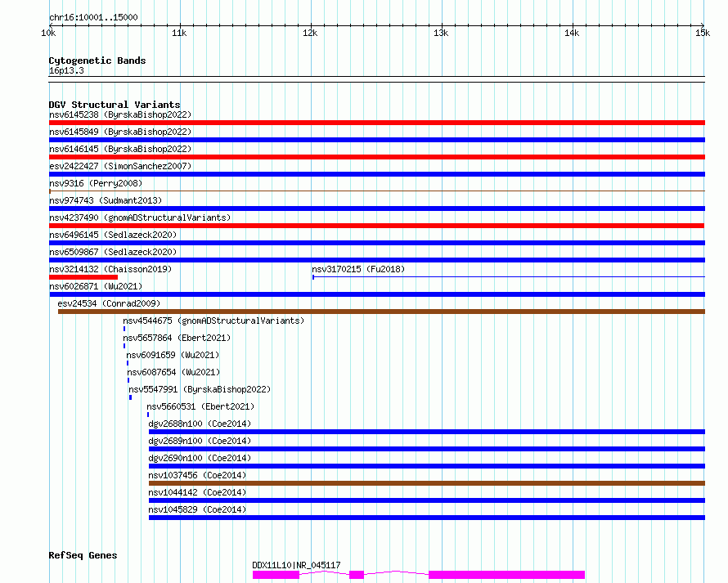
Task: Click the nsv5657864 (Ebert2021) label
Action: pos(177,338)
